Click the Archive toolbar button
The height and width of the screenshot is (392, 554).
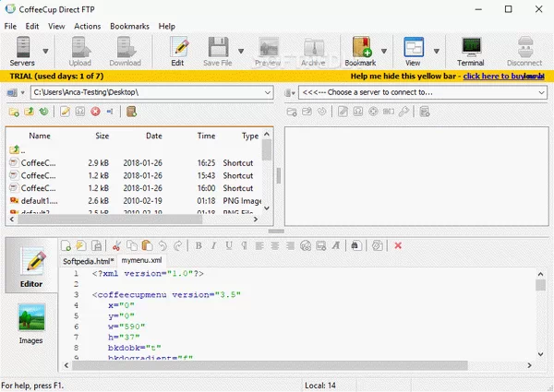(313, 52)
